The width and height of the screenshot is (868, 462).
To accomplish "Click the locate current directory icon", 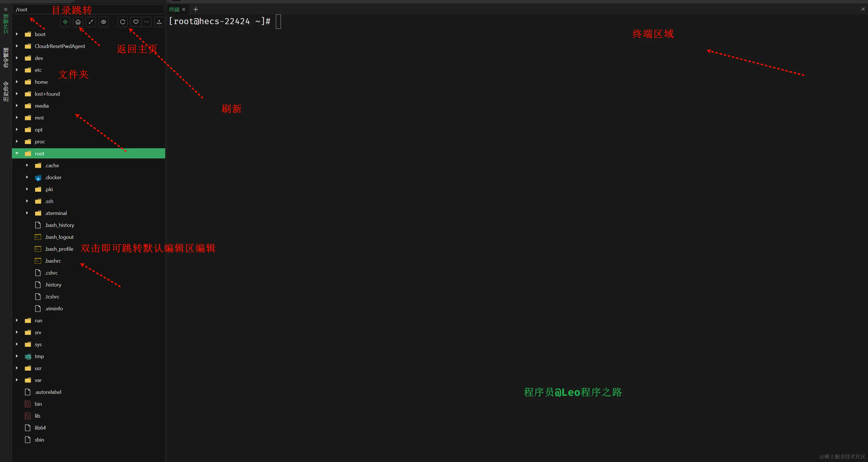I will pos(65,22).
